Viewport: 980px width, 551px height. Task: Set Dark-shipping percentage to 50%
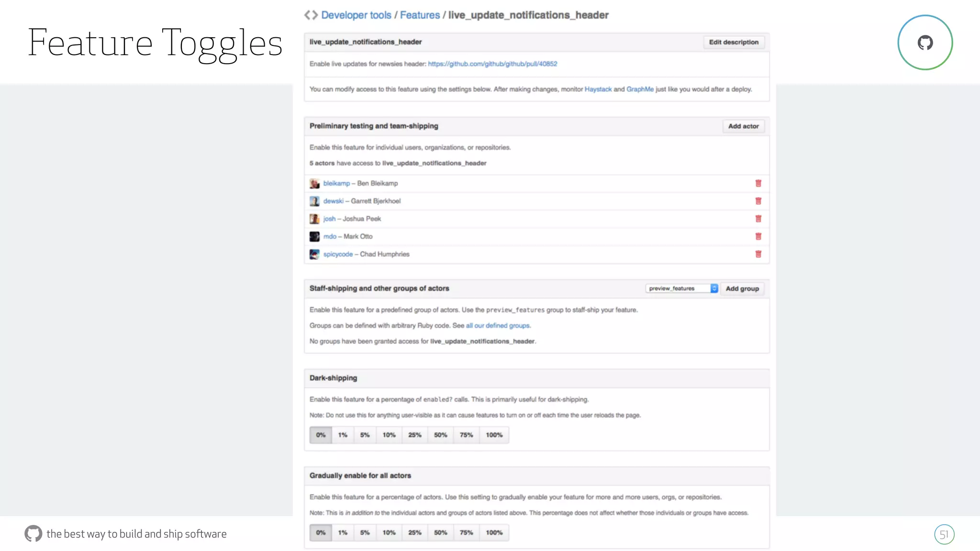[440, 435]
